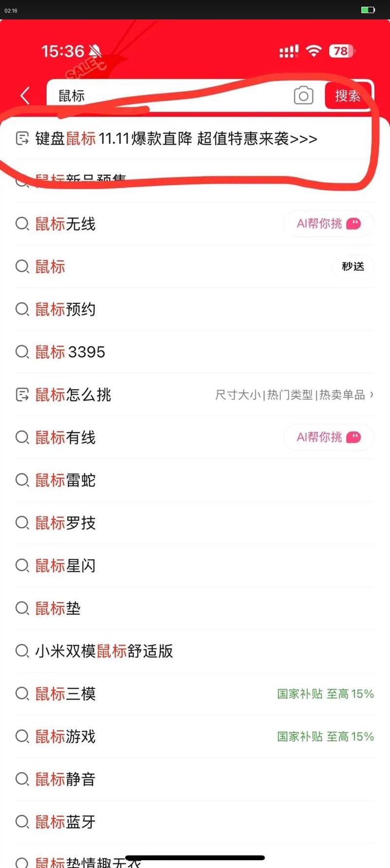
Task: Open 键盘鼠标 11.11爆款直降 promotion
Action: tap(176, 139)
